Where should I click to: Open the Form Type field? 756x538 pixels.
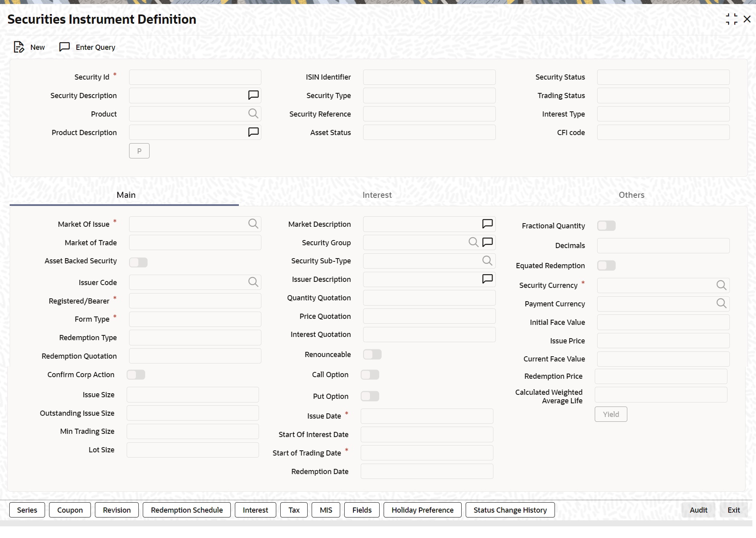(195, 319)
